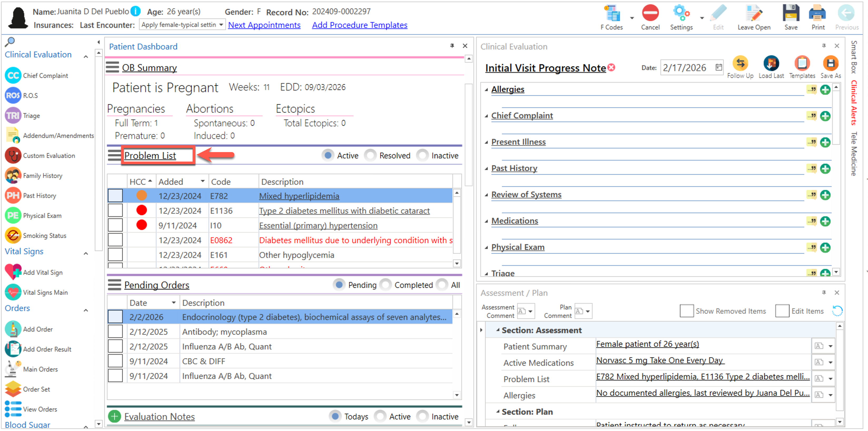This screenshot has width=868, height=431.
Task: Select the Resolved problem list radio
Action: (370, 156)
